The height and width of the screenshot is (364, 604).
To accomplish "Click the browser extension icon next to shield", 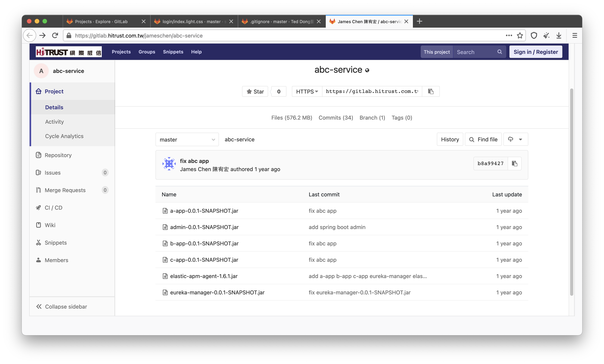I will [546, 36].
